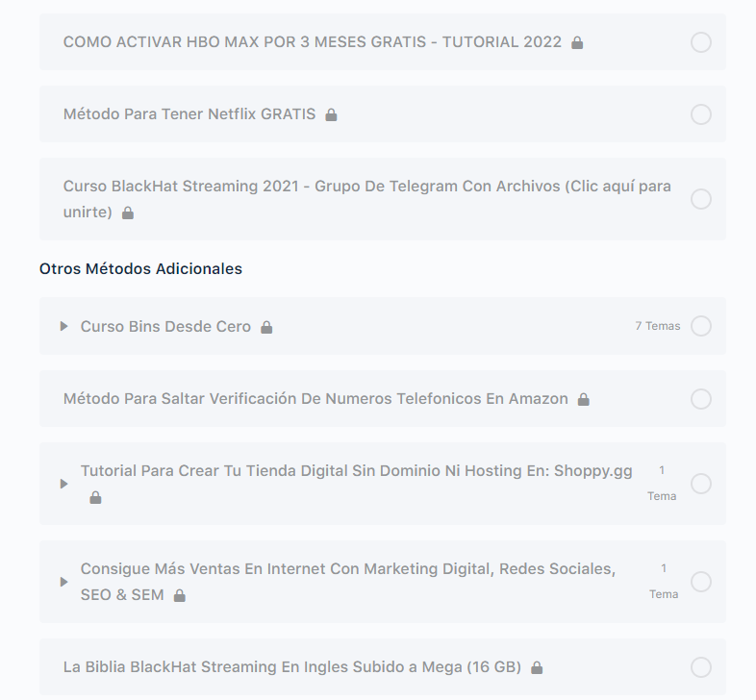Click lock icon beside SEO & SEM
The width and height of the screenshot is (756, 700).
point(179,595)
